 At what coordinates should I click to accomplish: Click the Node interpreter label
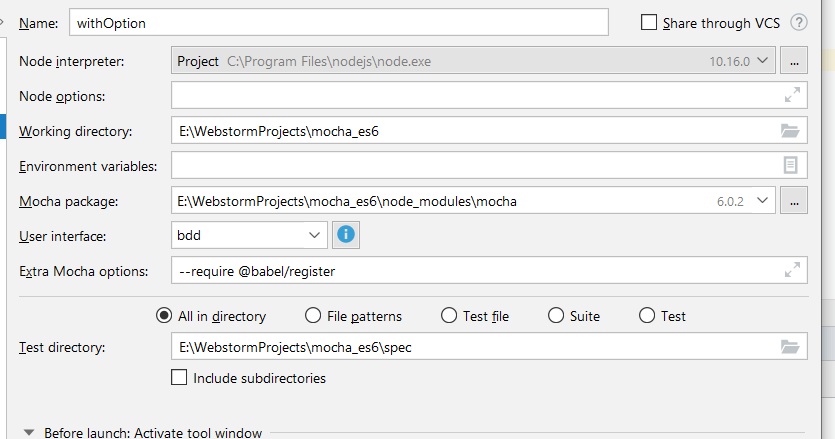[71, 61]
